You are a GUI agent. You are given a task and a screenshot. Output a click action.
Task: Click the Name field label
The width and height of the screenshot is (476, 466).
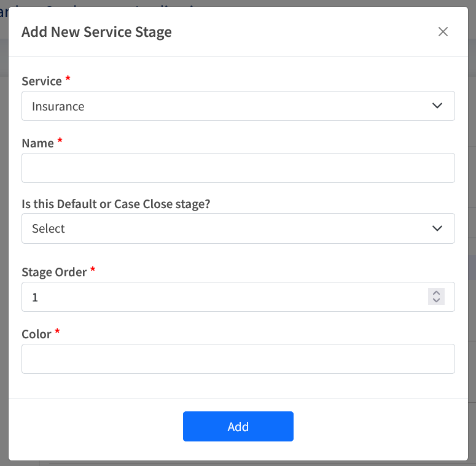[37, 143]
